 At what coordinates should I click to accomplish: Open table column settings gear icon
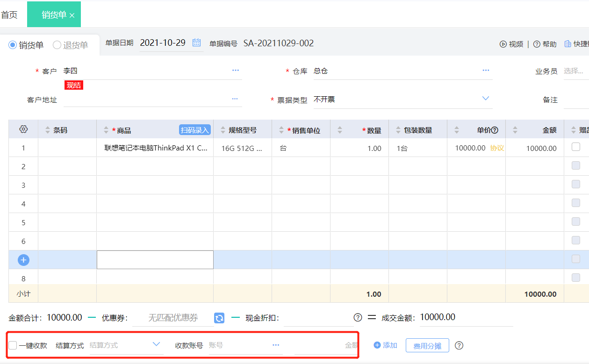click(x=23, y=129)
